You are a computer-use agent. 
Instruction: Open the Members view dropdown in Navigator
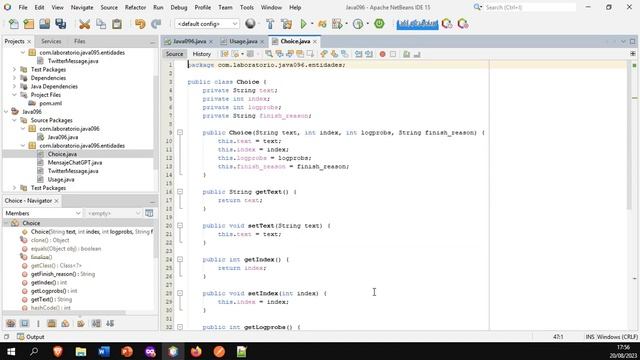(x=42, y=213)
